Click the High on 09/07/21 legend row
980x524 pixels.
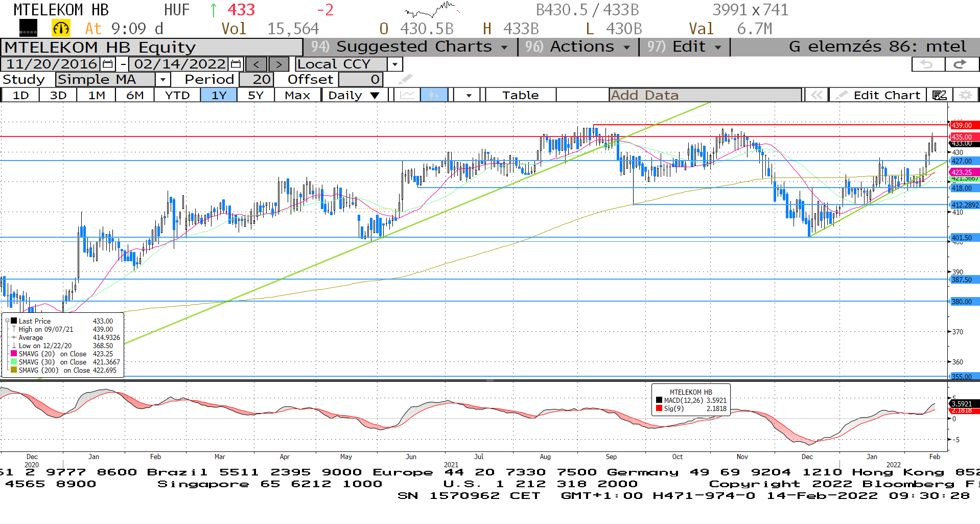point(65,329)
